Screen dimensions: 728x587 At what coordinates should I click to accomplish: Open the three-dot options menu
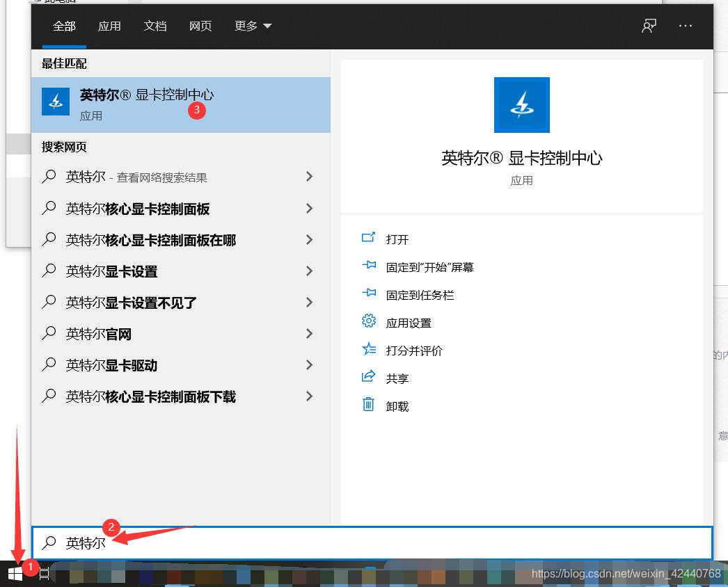click(686, 26)
